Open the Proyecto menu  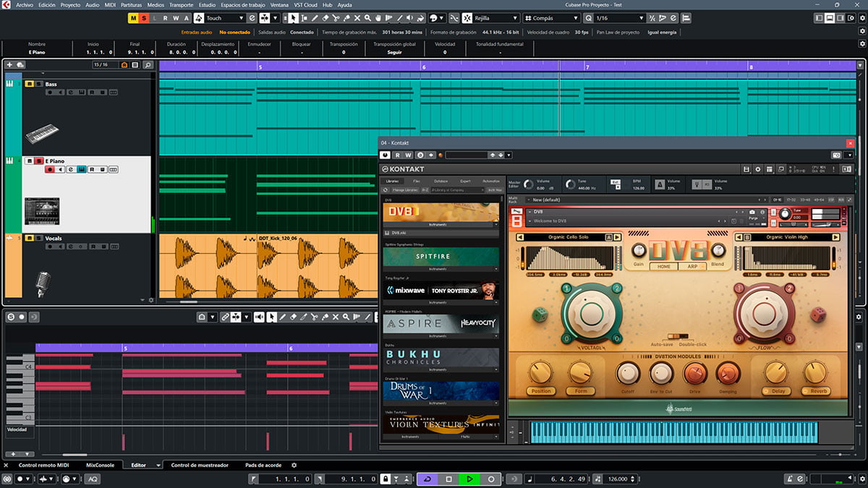coord(70,4)
